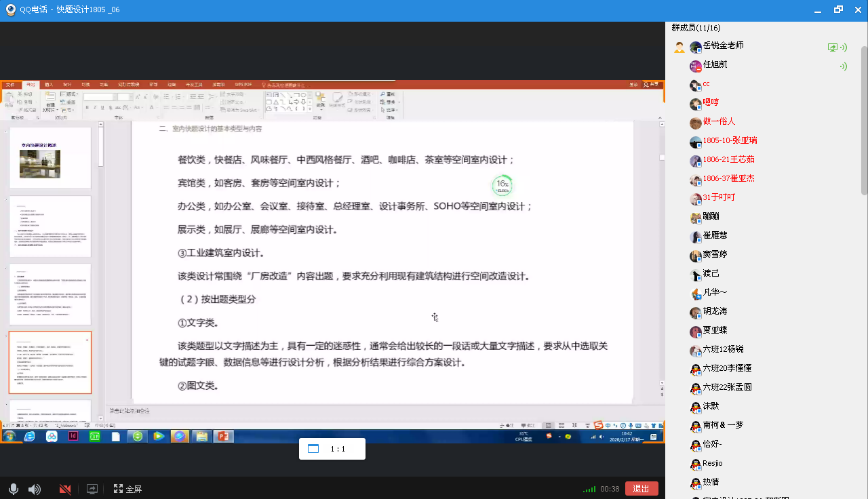Screen dimensions: 868x499
Task: Click 任旭凯's speaking sound indicator
Action: click(843, 66)
